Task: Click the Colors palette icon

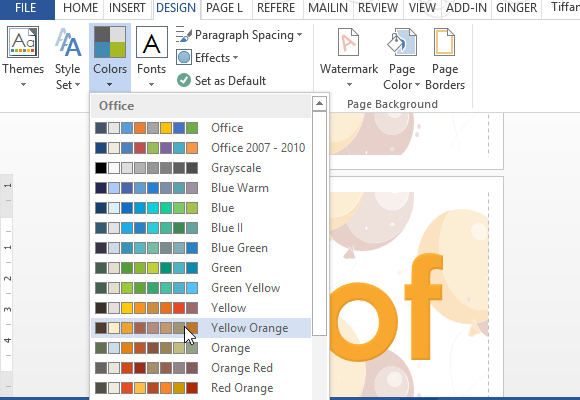Action: coord(109,43)
